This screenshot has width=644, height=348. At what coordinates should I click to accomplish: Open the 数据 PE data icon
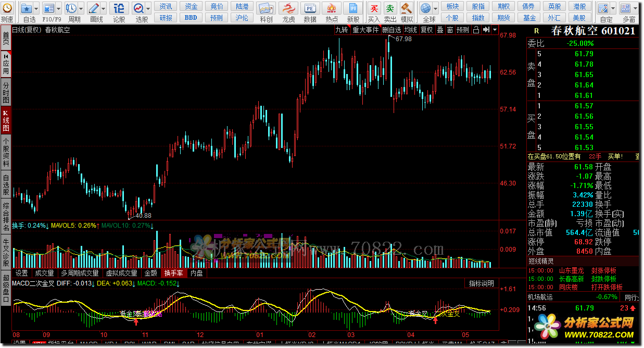310,8
